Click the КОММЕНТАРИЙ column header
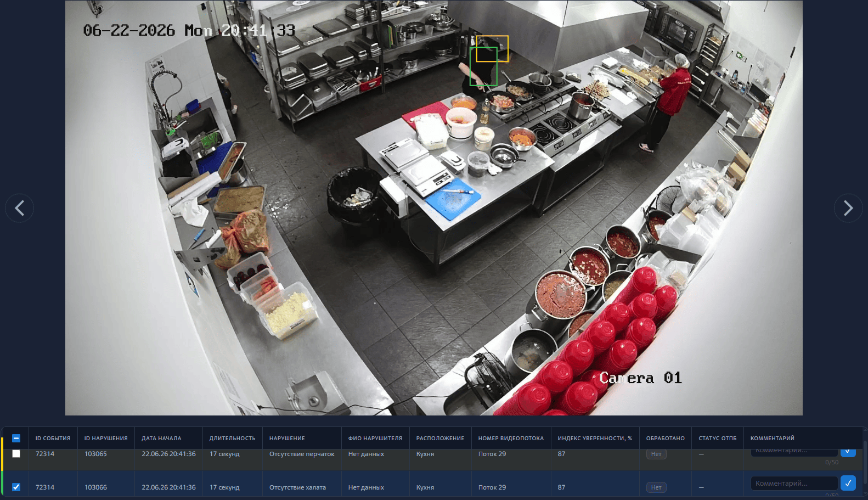The image size is (868, 500). point(773,439)
